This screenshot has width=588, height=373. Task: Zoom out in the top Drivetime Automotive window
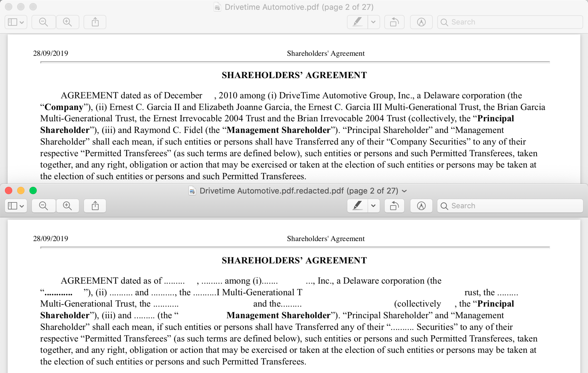tap(43, 22)
